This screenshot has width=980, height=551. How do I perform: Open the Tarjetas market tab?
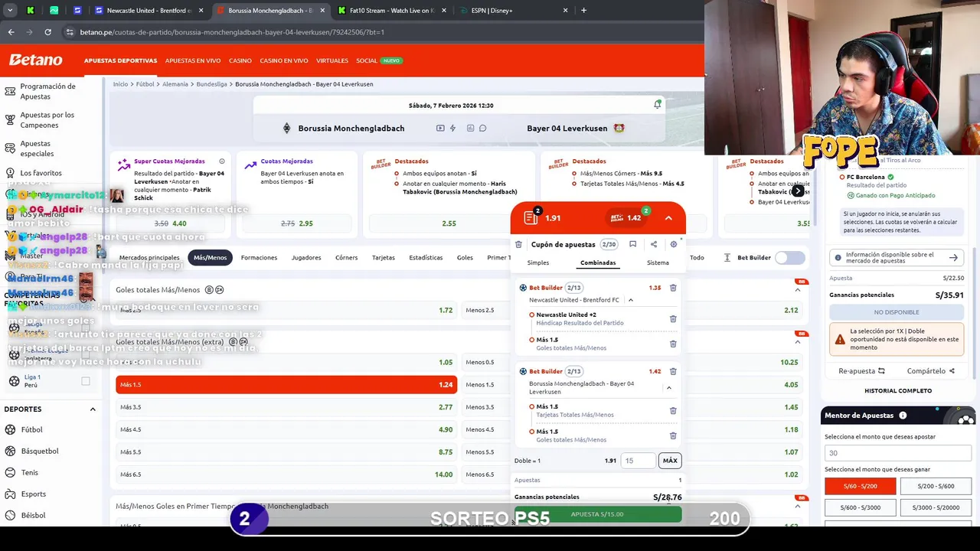click(x=384, y=258)
